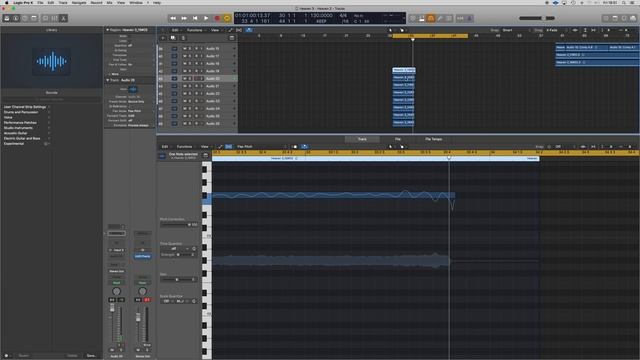Switch to the Track tab in the editor
This screenshot has height=360, width=640.
[x=362, y=139]
